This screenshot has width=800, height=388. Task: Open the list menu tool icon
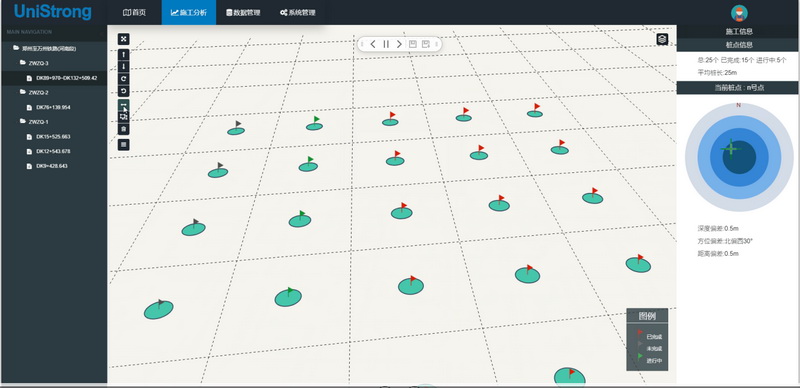pos(123,145)
